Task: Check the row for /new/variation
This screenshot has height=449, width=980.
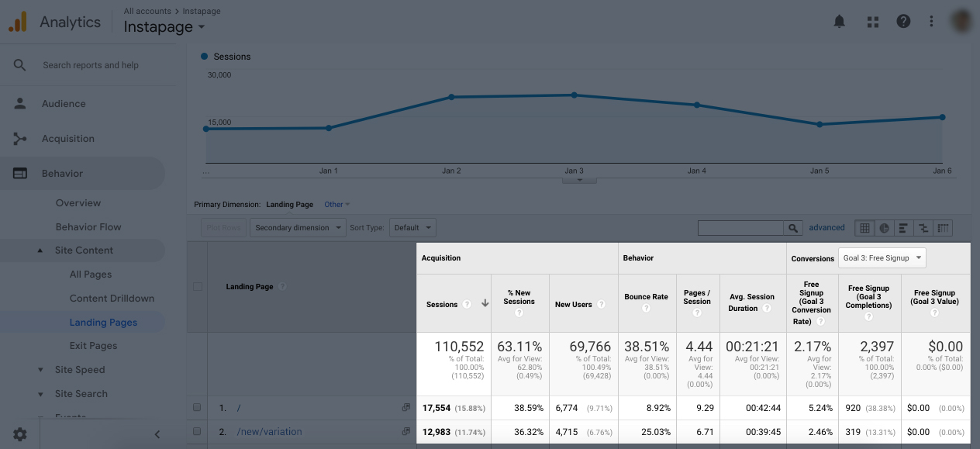Action: [197, 431]
